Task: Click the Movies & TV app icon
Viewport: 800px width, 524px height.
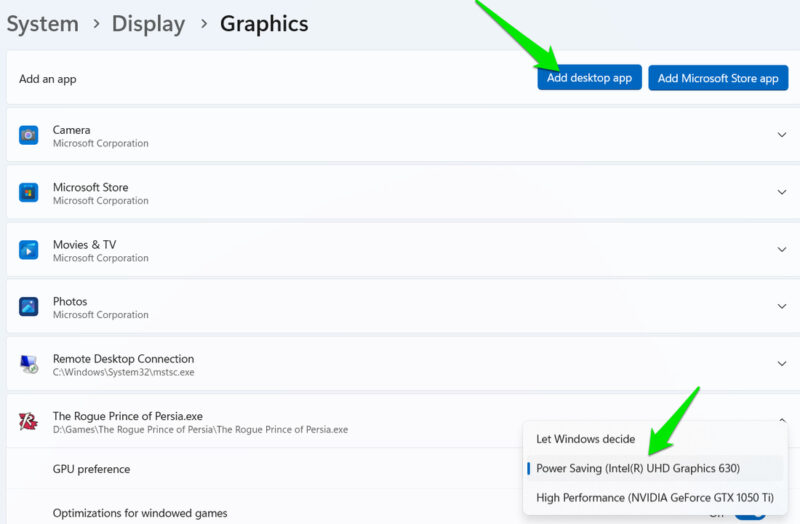Action: (x=29, y=250)
